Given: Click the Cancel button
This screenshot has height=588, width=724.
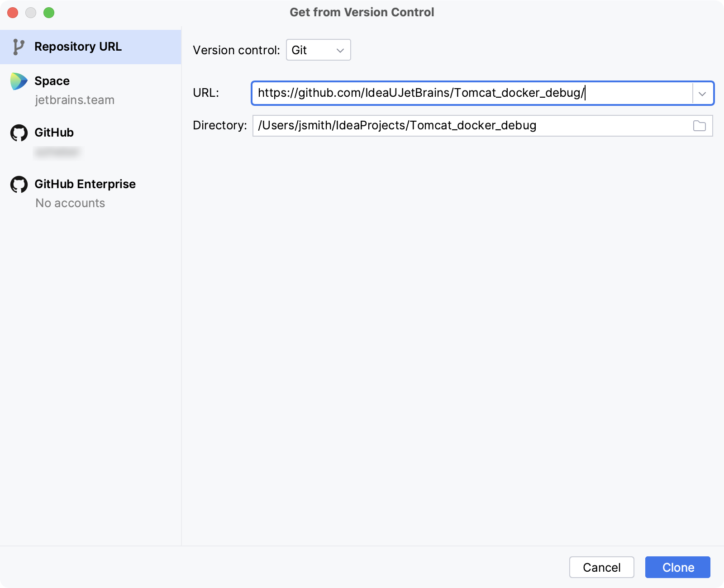Looking at the screenshot, I should [x=601, y=567].
